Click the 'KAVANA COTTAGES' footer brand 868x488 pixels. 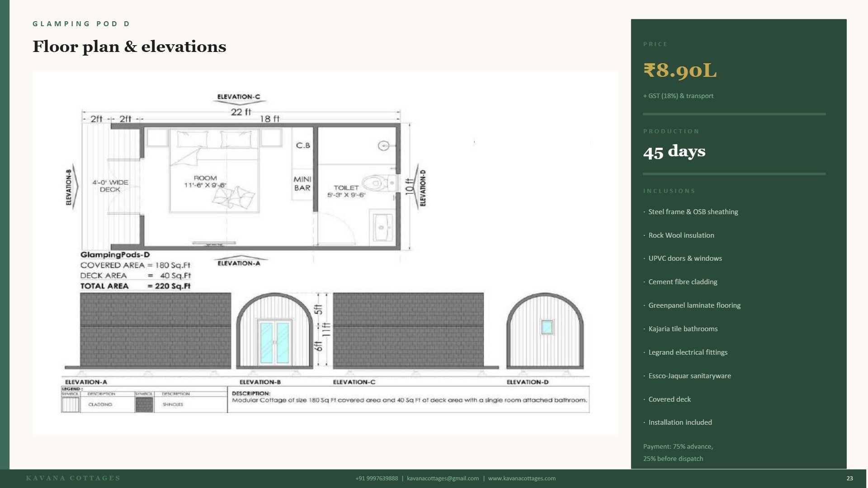(73, 478)
